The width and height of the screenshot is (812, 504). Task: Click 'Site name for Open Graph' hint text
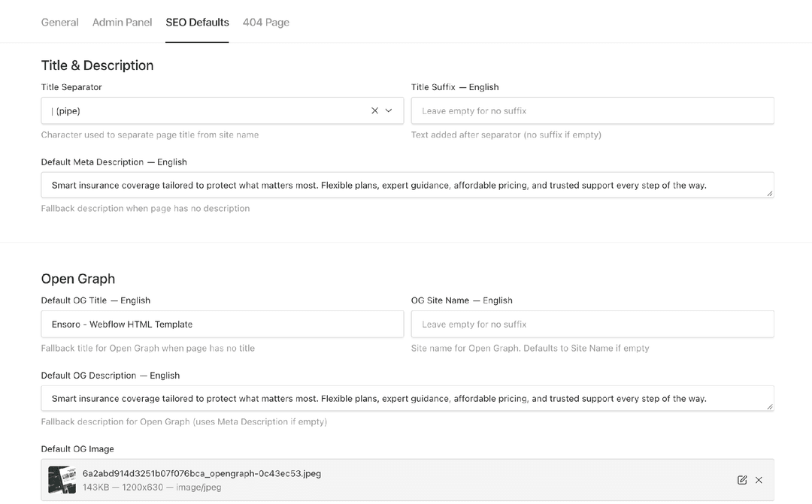coord(530,349)
